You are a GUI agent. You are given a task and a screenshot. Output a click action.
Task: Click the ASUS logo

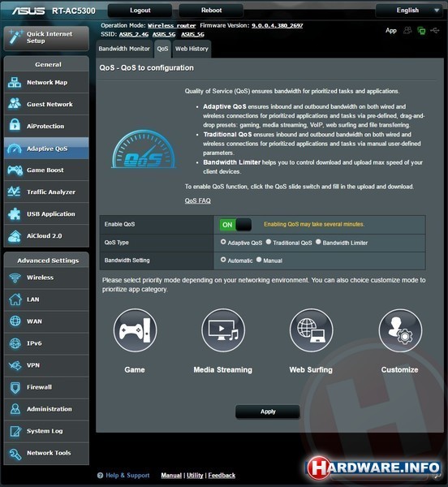pyautogui.click(x=28, y=11)
